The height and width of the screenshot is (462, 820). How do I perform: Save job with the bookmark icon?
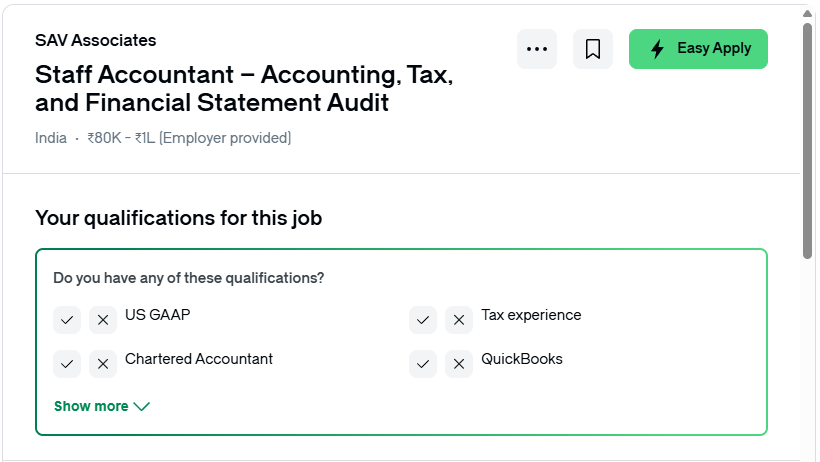point(593,49)
